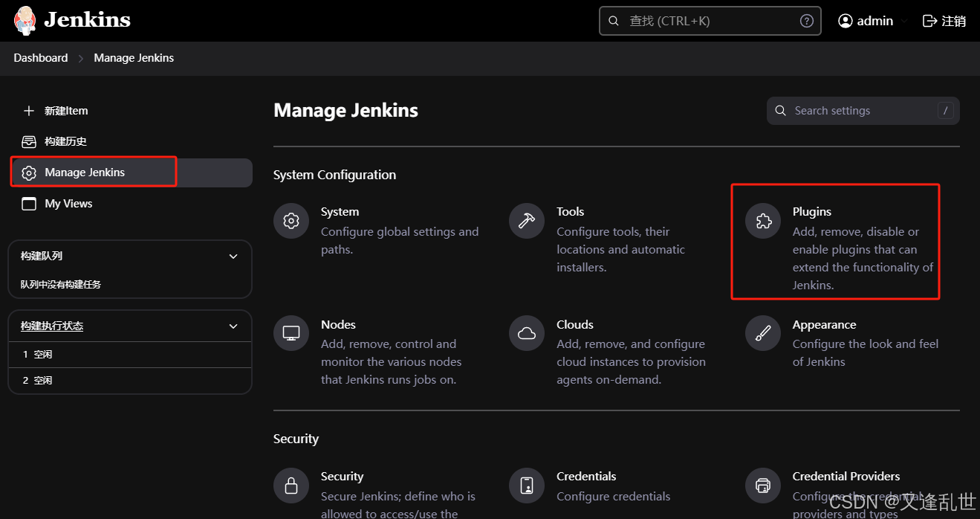The width and height of the screenshot is (980, 519).
Task: Open the Nodes management page
Action: point(383,352)
